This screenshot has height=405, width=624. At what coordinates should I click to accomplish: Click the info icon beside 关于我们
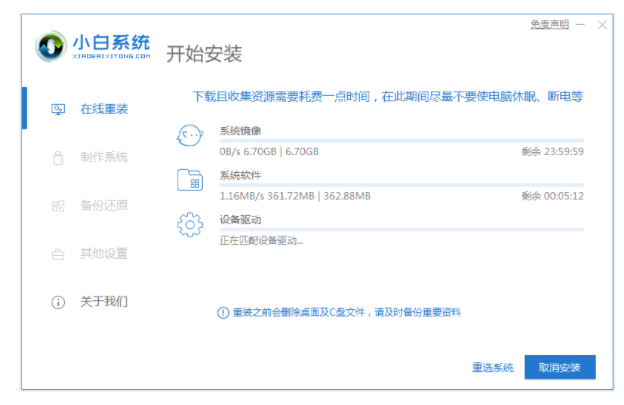(58, 302)
